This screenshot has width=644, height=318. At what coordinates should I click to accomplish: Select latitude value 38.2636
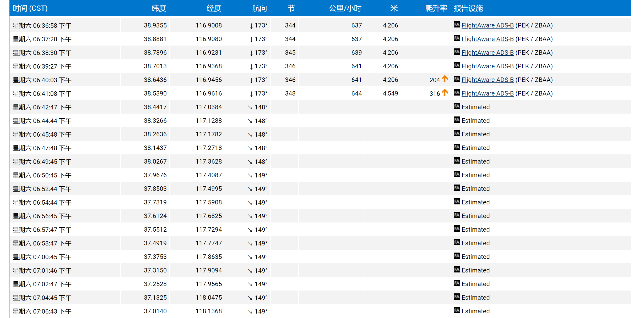pyautogui.click(x=155, y=134)
